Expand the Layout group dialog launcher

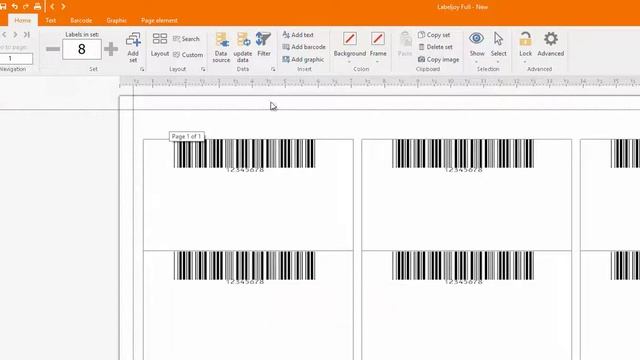tap(203, 69)
